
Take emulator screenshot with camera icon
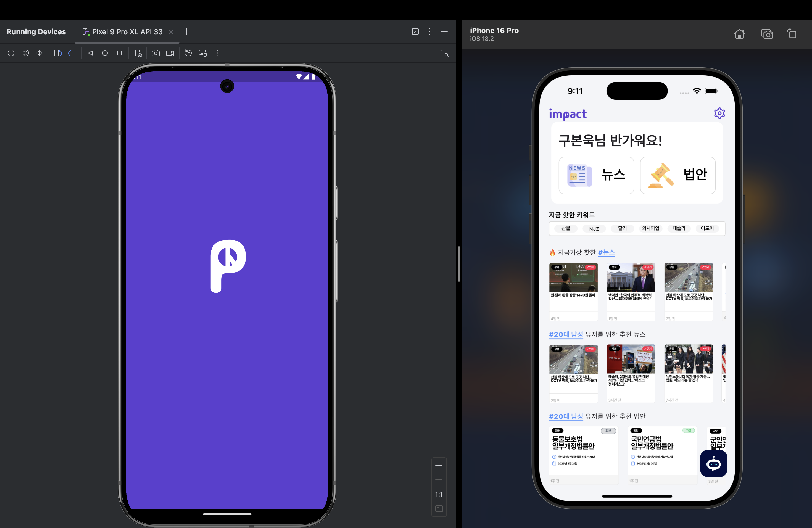(x=155, y=53)
